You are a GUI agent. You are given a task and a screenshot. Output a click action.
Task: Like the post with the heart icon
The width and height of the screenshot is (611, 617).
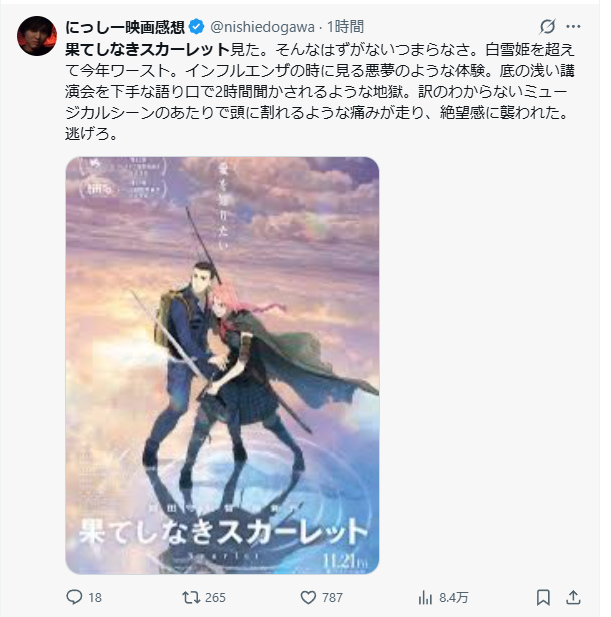308,597
